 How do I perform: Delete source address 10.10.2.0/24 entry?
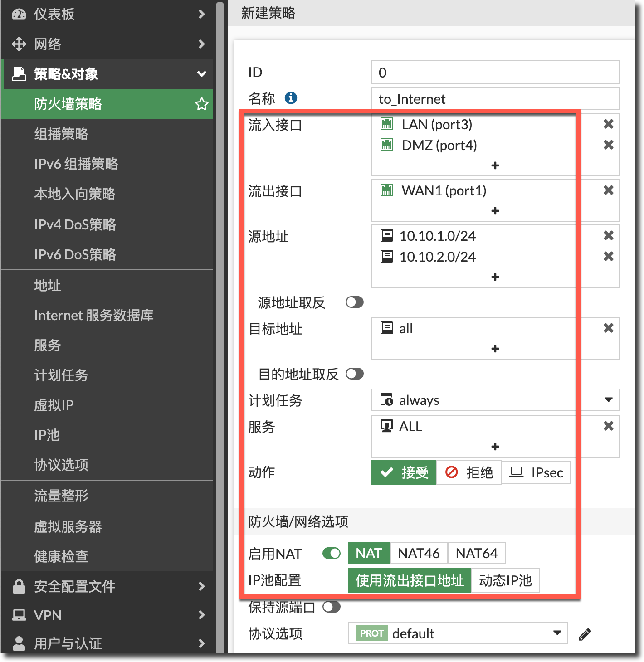(608, 257)
